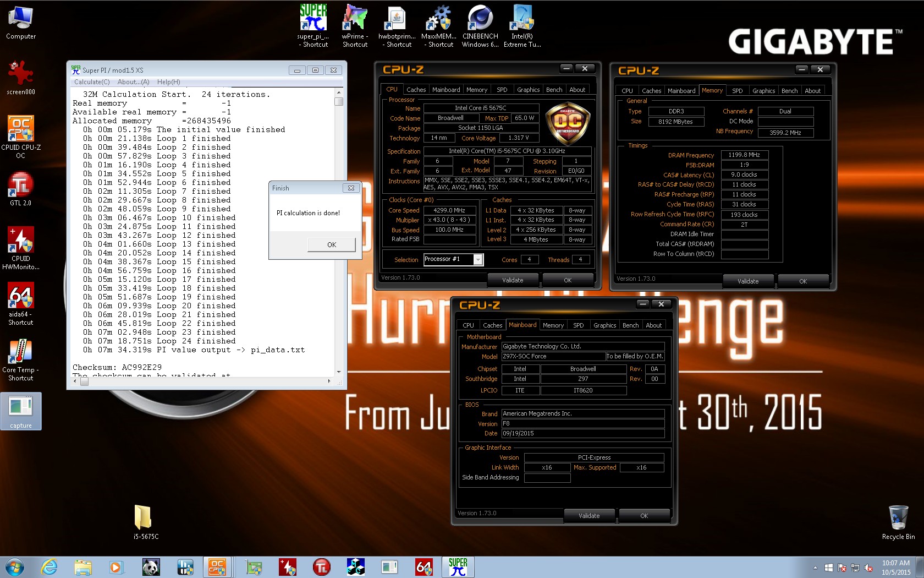
Task: Close the Finish dialog
Action: point(351,188)
